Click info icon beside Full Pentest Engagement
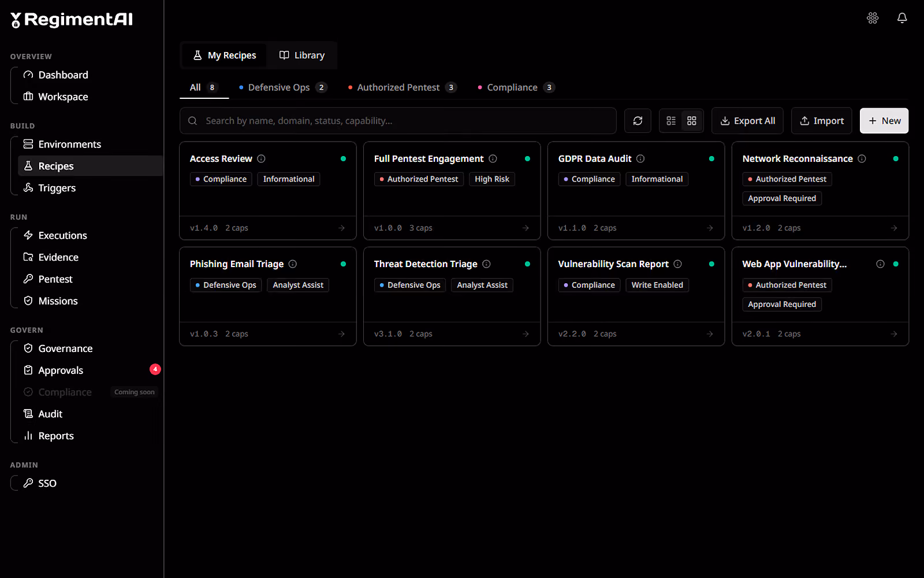Image resolution: width=924 pixels, height=578 pixels. 493,158
